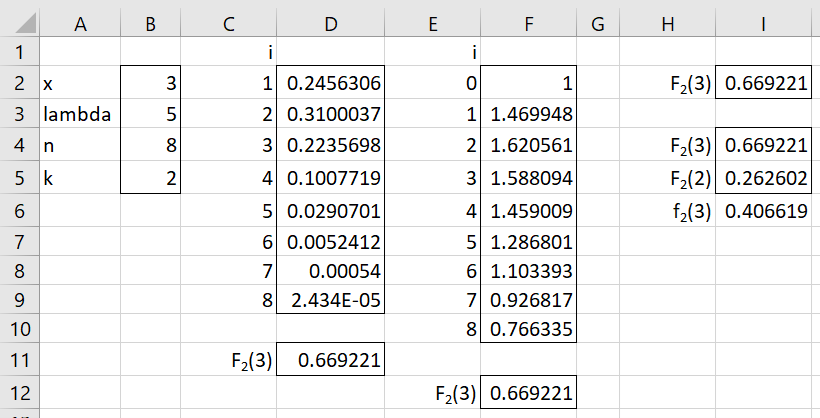Click the F2(3) result in row 11
The width and height of the screenshot is (820, 418).
(x=331, y=359)
